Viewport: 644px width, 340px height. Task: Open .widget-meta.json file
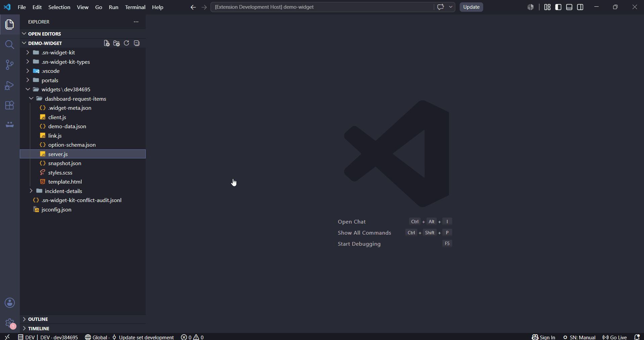(x=83, y=108)
